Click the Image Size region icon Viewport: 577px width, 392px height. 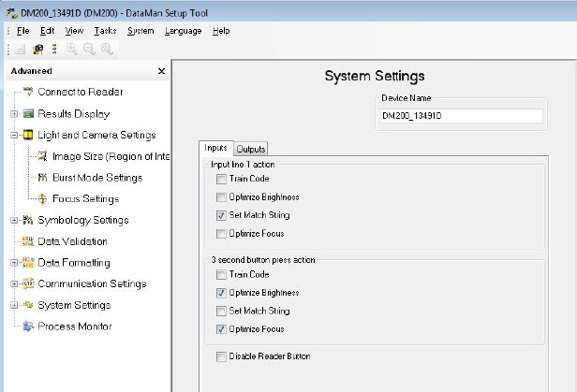43,156
